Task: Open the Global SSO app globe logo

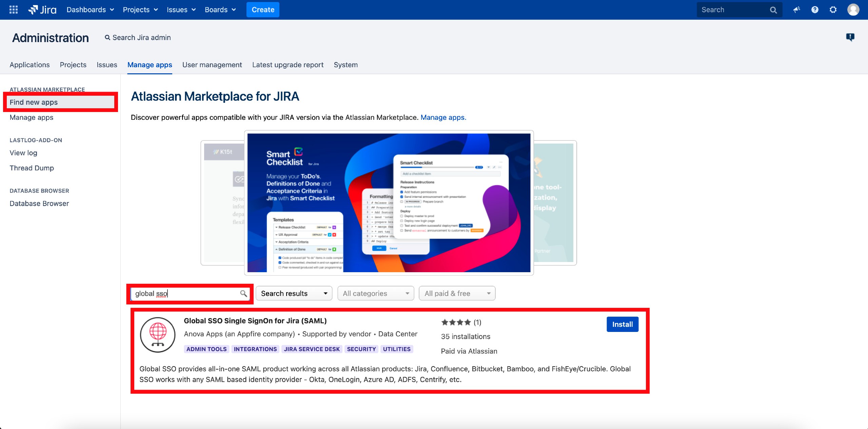Action: [x=158, y=335]
